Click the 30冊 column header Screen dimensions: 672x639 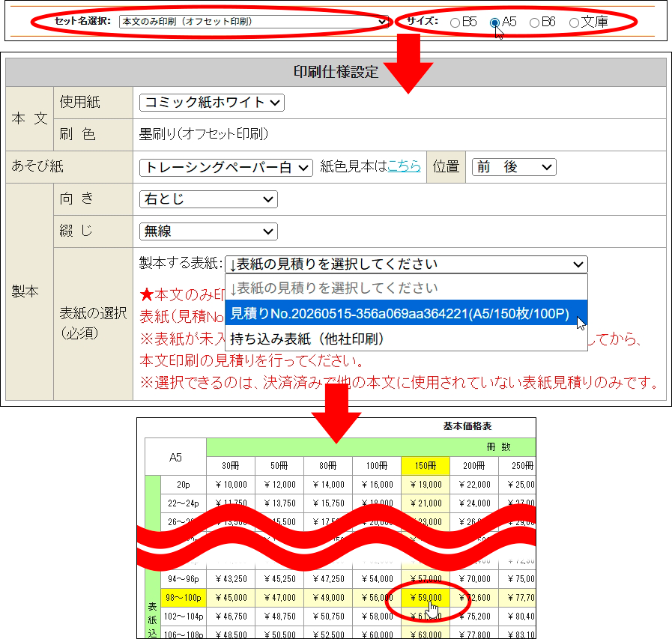point(231,466)
